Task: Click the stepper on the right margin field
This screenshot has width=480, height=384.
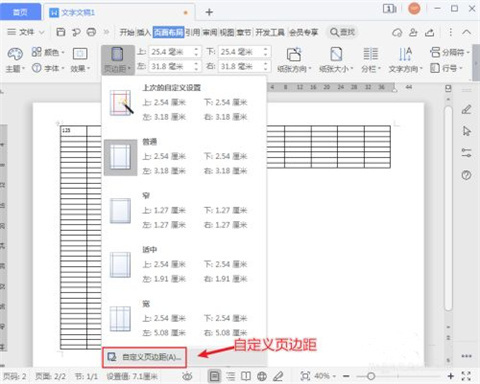Action: coord(266,67)
